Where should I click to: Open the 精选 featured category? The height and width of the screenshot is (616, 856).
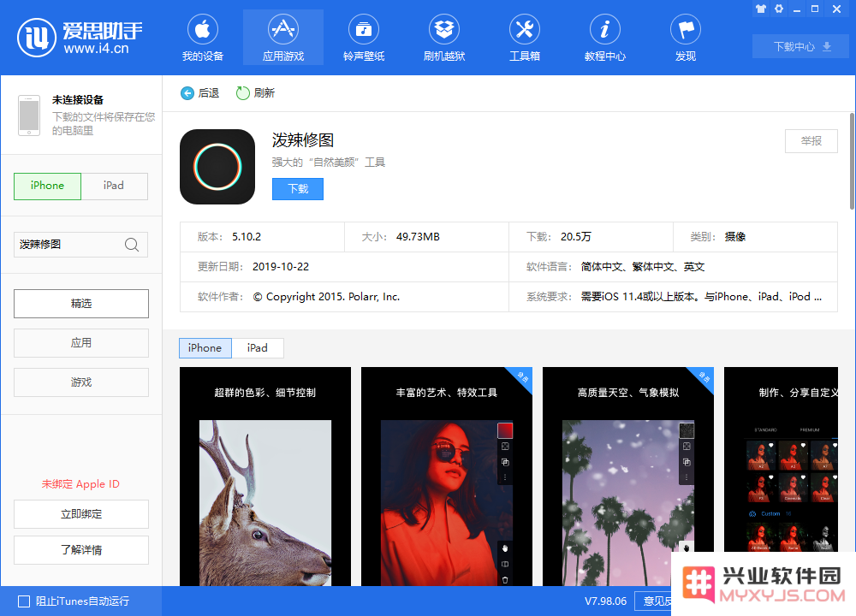pyautogui.click(x=81, y=304)
